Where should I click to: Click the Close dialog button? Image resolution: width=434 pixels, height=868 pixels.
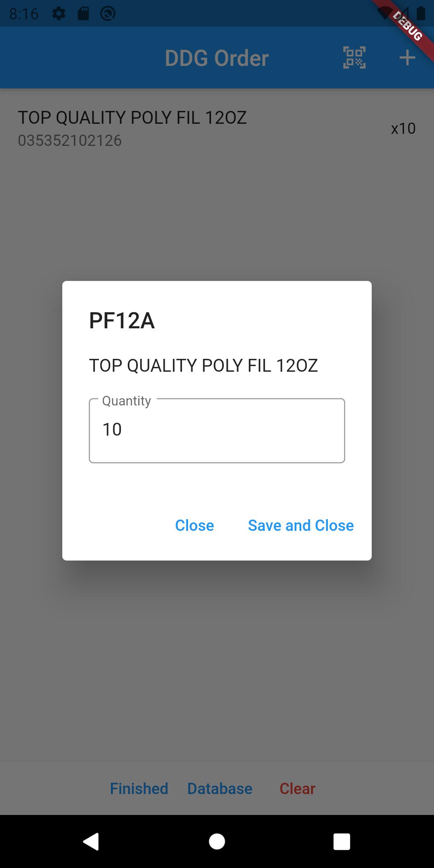click(x=194, y=525)
